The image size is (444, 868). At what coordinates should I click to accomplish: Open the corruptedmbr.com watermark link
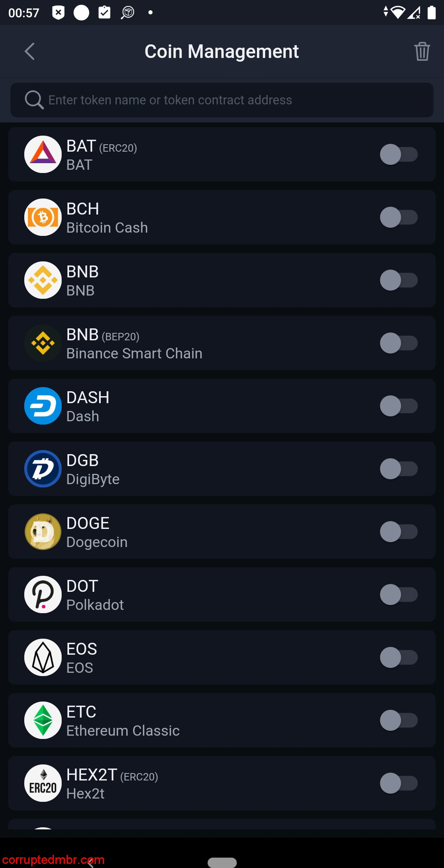pos(53,860)
